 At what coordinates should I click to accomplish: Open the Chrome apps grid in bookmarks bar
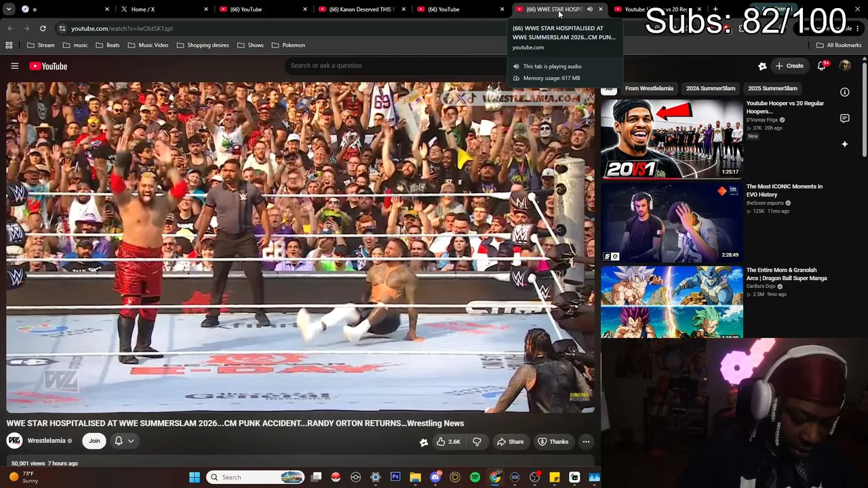tap(9, 45)
